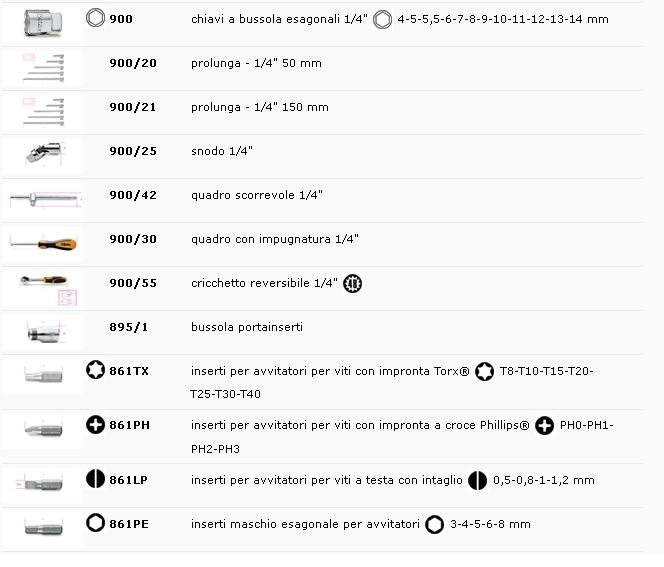This screenshot has width=664, height=567.
Task: Select product code 895/1
Action: [x=128, y=327]
